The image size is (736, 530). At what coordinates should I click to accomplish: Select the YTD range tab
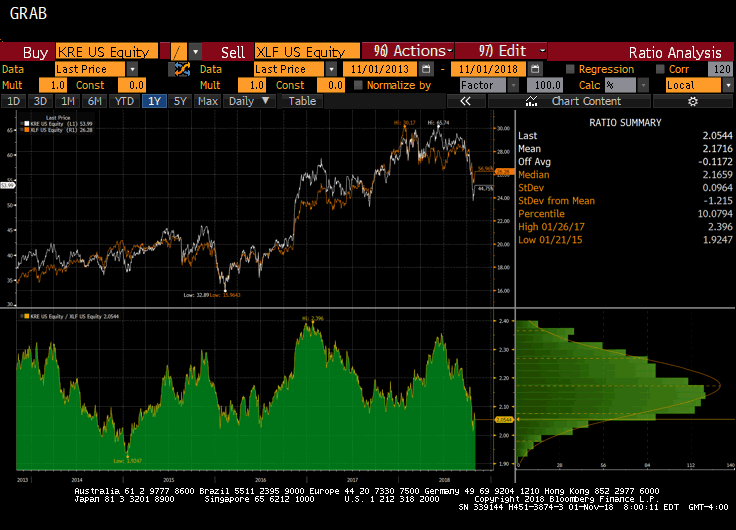(x=124, y=101)
